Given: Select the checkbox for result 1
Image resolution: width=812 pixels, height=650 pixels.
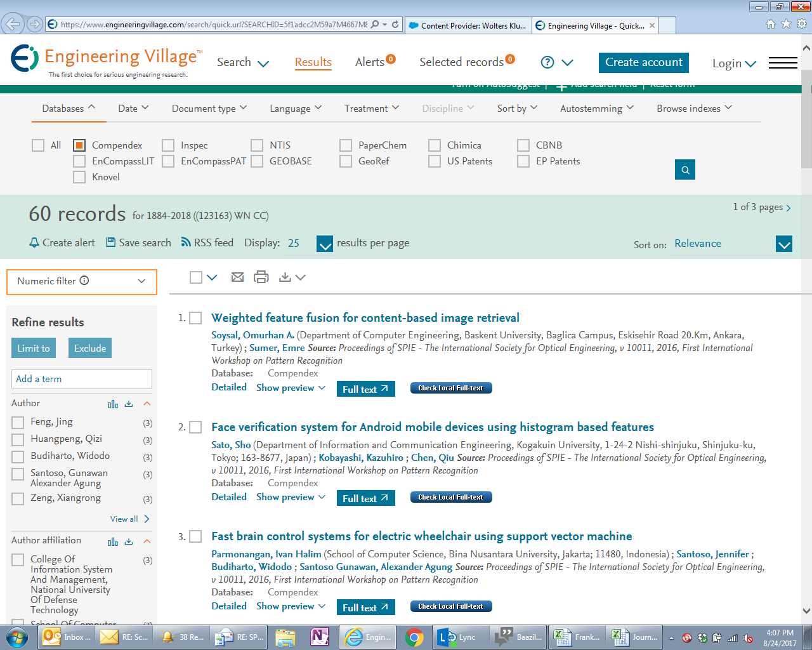Looking at the screenshot, I should point(196,318).
